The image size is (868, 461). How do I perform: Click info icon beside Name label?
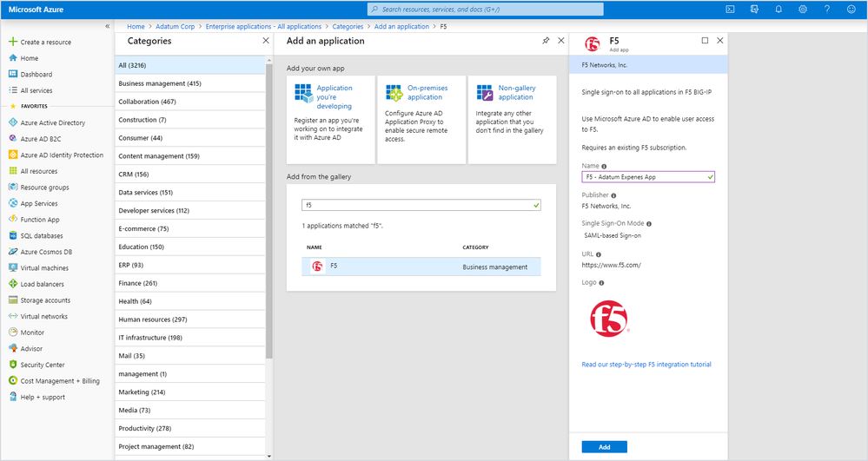coord(604,166)
